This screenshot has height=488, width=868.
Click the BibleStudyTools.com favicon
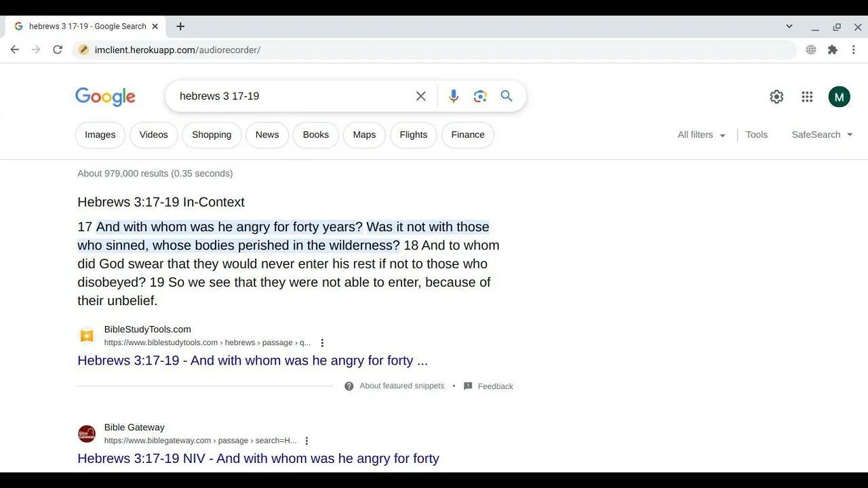point(87,335)
